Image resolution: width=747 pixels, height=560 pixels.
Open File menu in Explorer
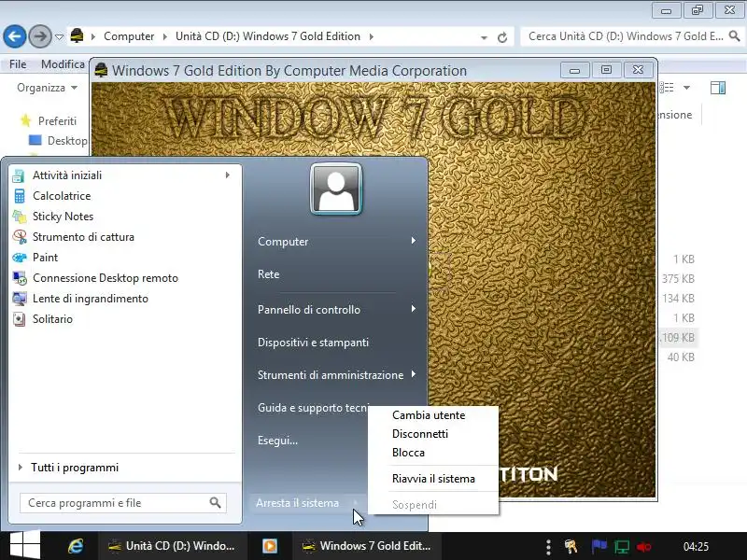[x=18, y=63]
